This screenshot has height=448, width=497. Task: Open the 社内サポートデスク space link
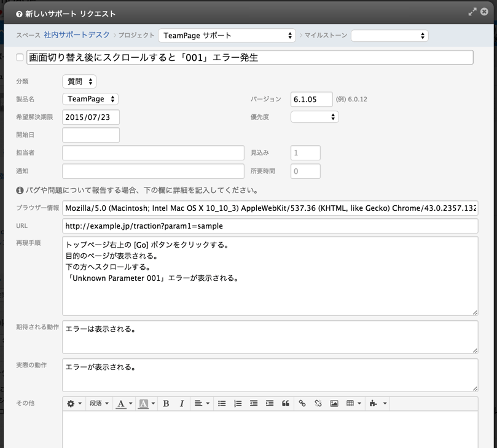point(77,35)
